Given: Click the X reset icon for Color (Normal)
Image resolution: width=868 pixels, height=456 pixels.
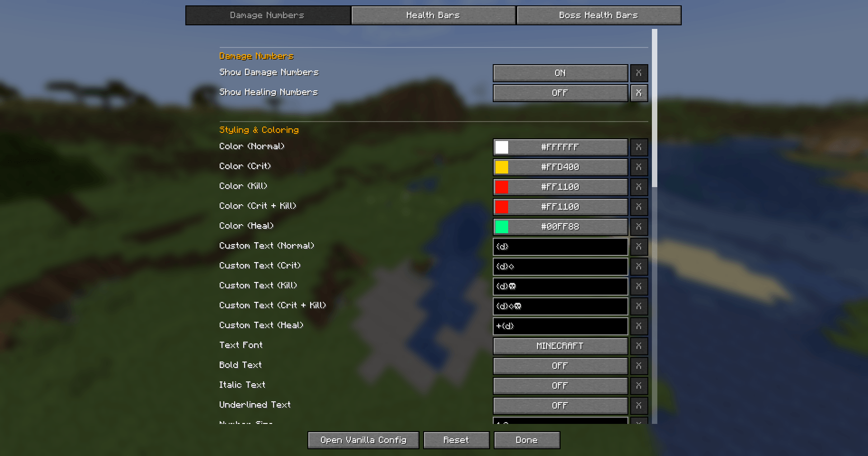Looking at the screenshot, I should (639, 147).
